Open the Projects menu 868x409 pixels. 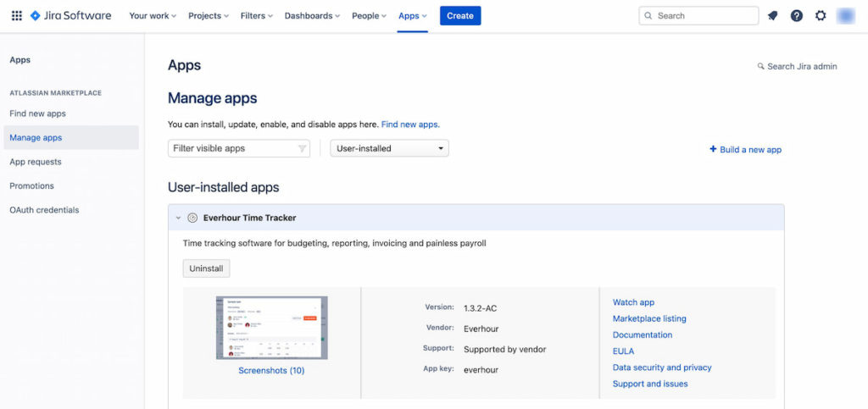(x=209, y=15)
